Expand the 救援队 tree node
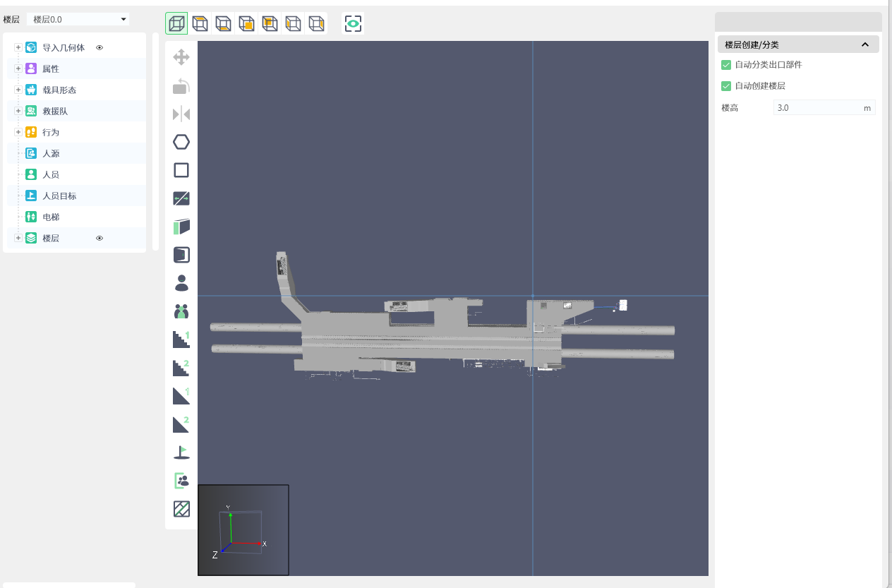 click(18, 111)
